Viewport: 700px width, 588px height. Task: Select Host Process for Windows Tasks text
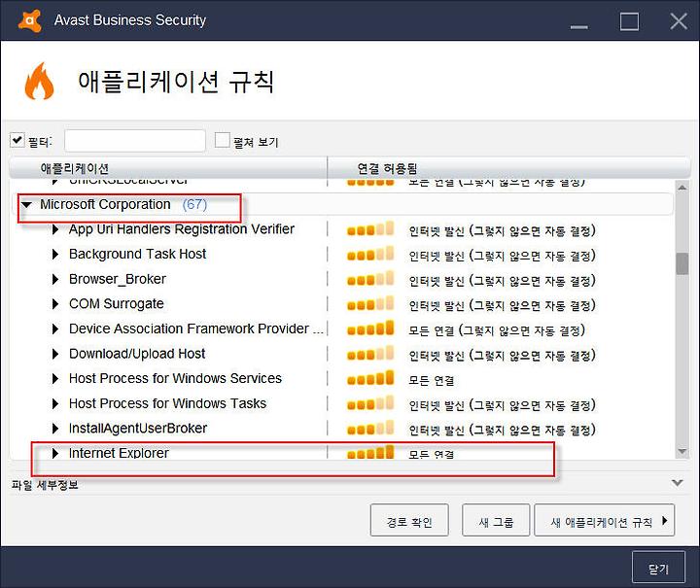click(x=167, y=403)
